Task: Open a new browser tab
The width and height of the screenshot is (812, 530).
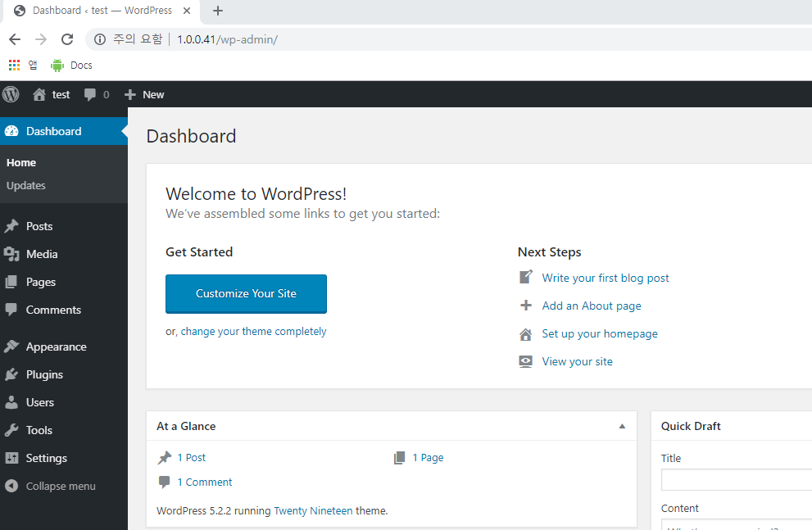Action: coord(218,11)
